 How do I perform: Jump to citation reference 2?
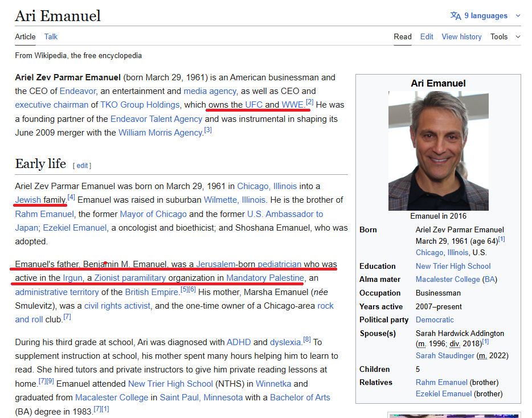coord(309,102)
